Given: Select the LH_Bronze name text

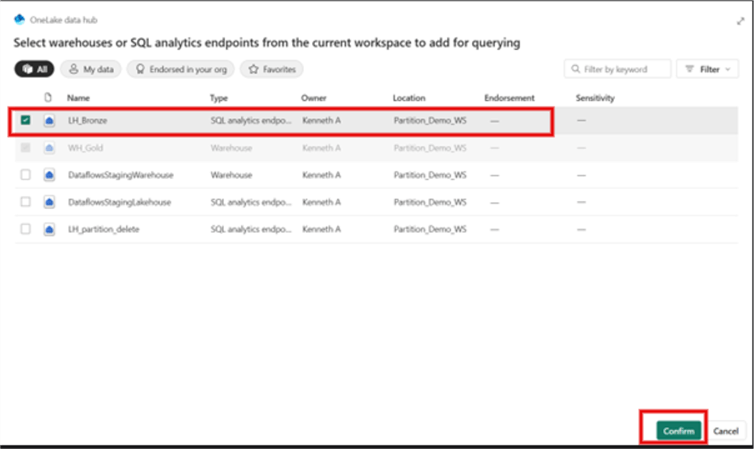Looking at the screenshot, I should point(88,121).
